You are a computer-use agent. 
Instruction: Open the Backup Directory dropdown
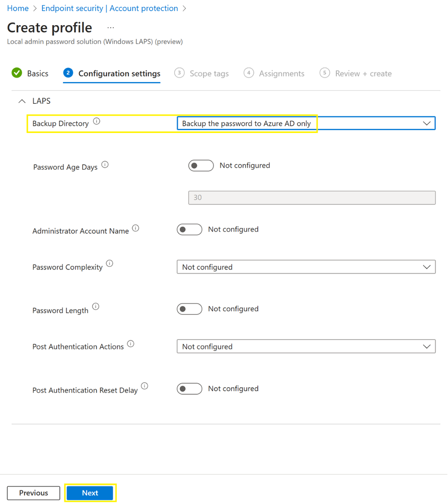[x=306, y=123]
